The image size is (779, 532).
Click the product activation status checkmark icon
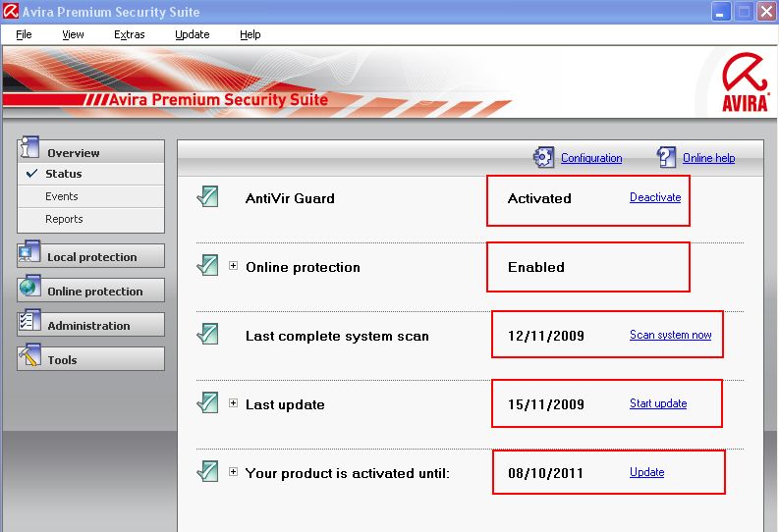click(x=207, y=471)
